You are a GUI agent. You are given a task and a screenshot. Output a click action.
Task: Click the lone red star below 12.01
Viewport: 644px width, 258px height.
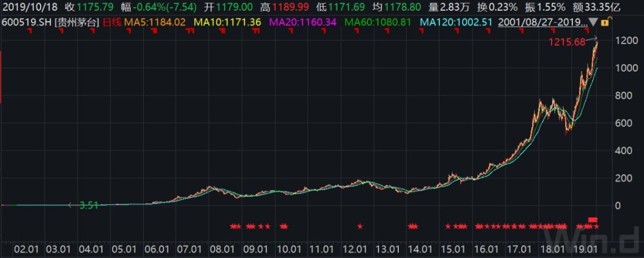coord(360,226)
